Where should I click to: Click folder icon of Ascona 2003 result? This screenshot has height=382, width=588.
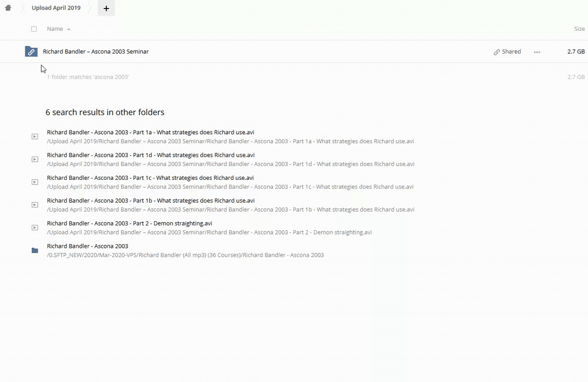point(35,250)
